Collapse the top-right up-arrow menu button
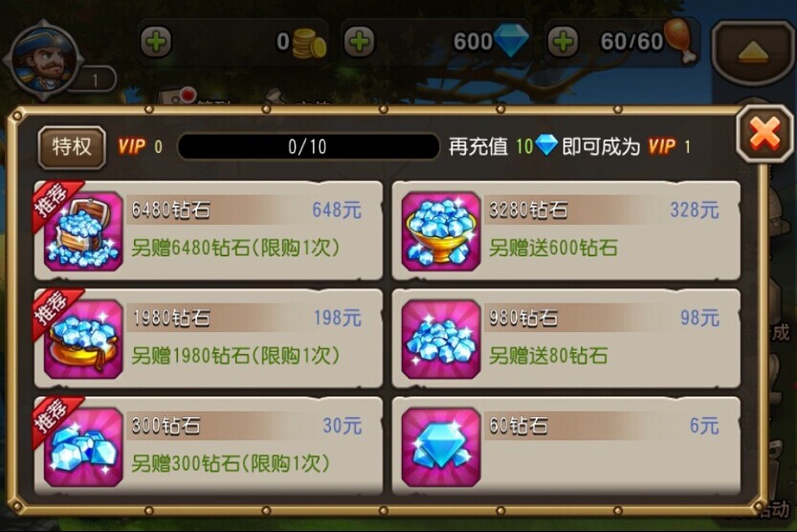Viewport: 797px width, 532px height. pyautogui.click(x=753, y=53)
